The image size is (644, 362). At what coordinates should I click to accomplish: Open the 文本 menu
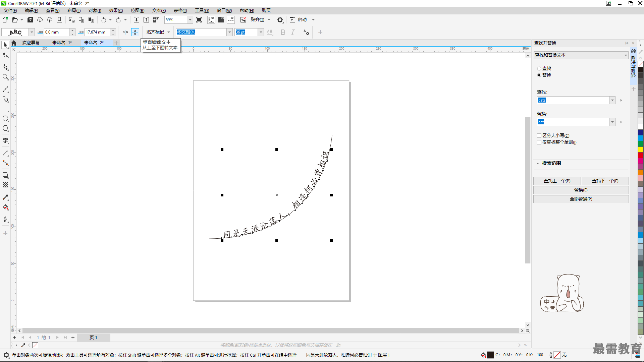(159, 11)
